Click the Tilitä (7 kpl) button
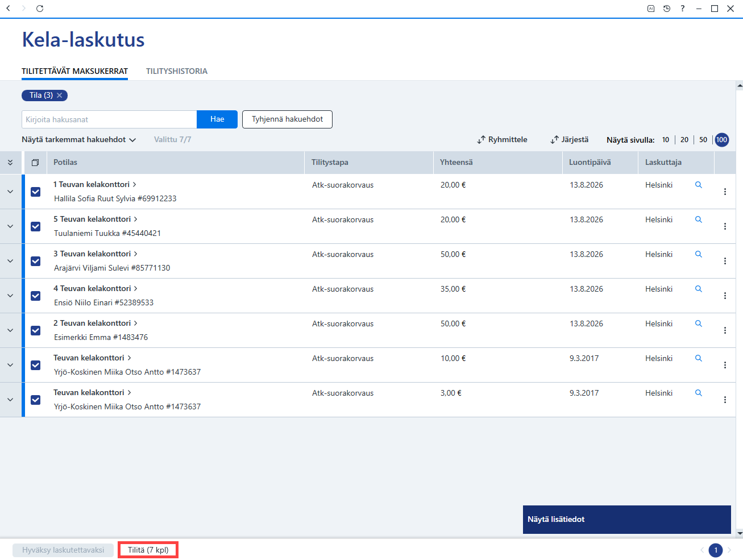 (x=148, y=550)
